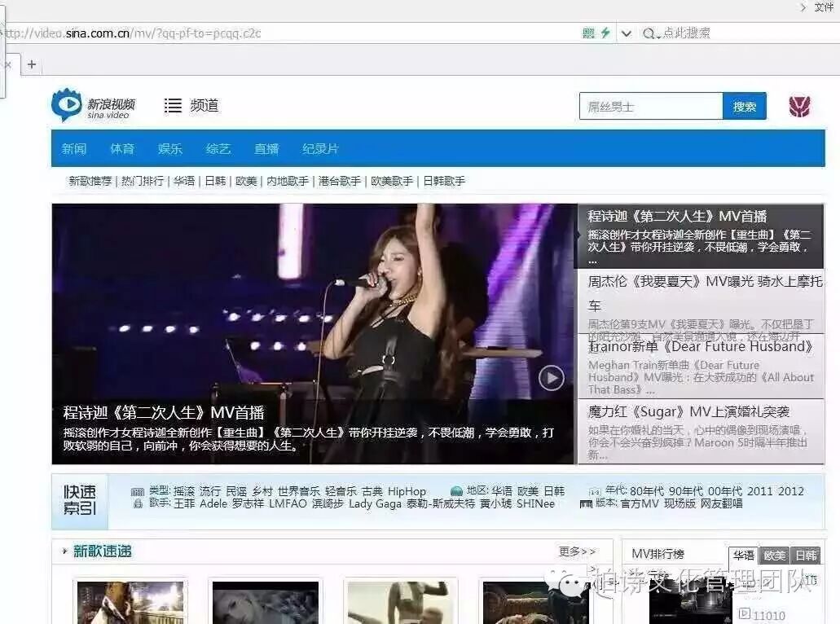Viewport: 840px width, 624px height.
Task: Click the browser search magnifier icon
Action: [x=649, y=33]
